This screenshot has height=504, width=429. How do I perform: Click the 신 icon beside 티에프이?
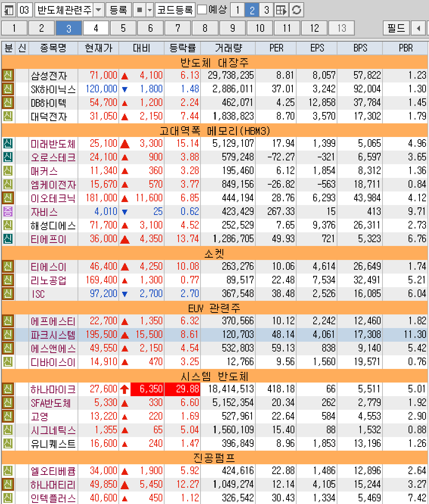[8, 239]
